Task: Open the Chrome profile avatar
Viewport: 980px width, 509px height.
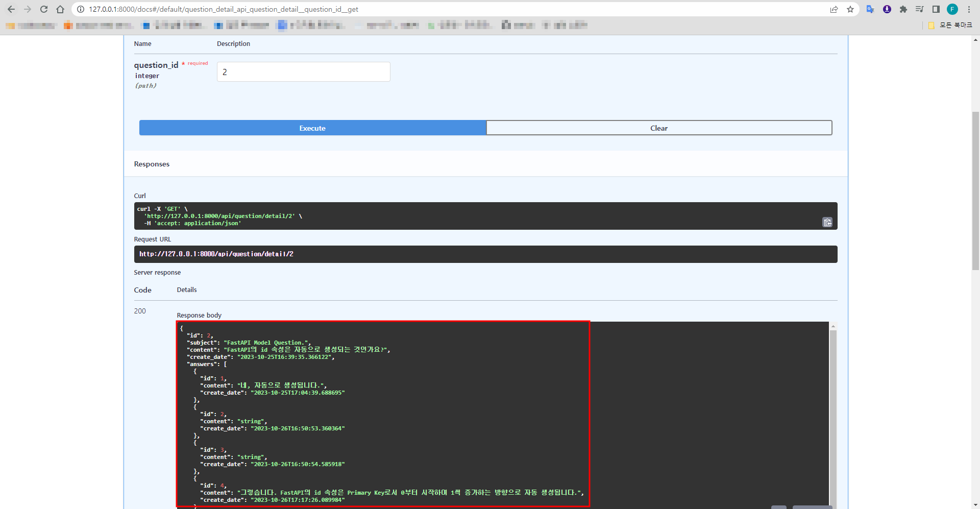Action: pos(952,9)
